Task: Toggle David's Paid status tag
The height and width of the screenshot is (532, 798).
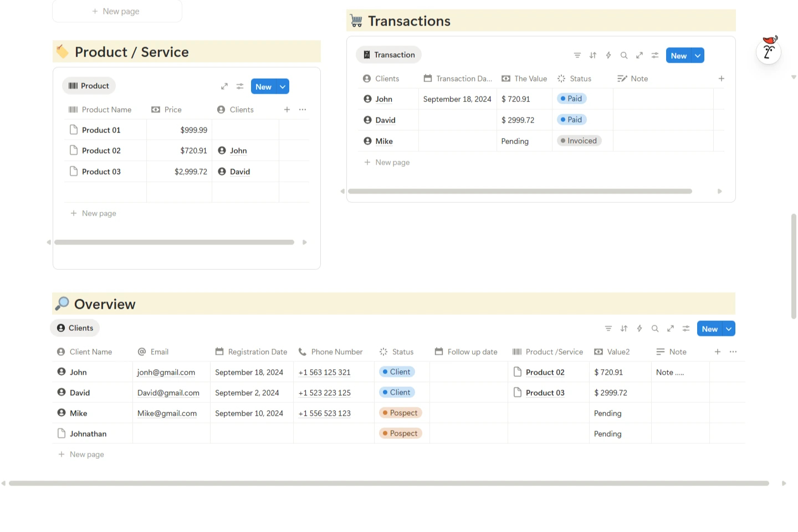Action: [571, 120]
